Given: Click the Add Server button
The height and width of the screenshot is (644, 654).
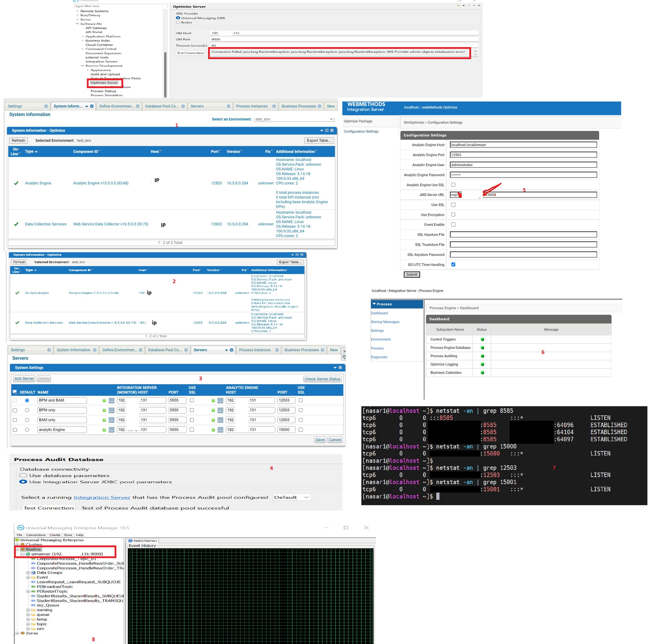Looking at the screenshot, I should tap(24, 379).
